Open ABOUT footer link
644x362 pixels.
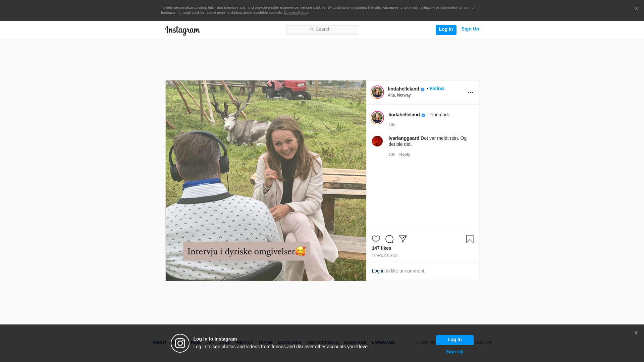click(159, 343)
